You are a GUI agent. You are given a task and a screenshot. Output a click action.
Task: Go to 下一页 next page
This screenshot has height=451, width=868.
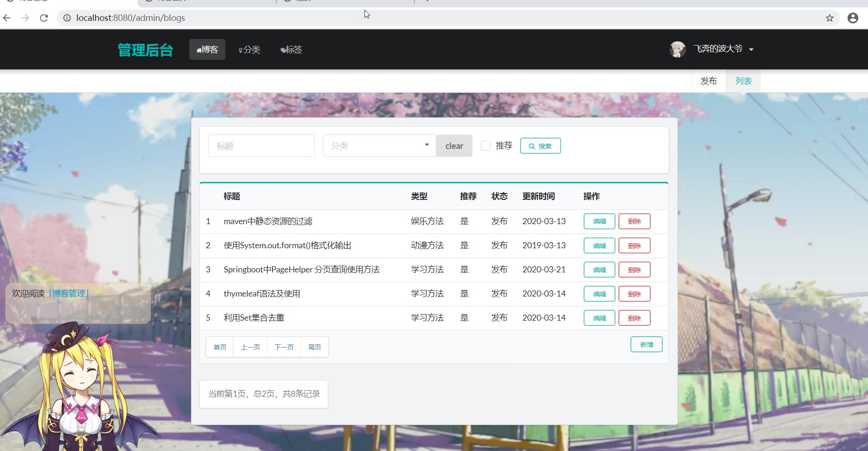[284, 347]
